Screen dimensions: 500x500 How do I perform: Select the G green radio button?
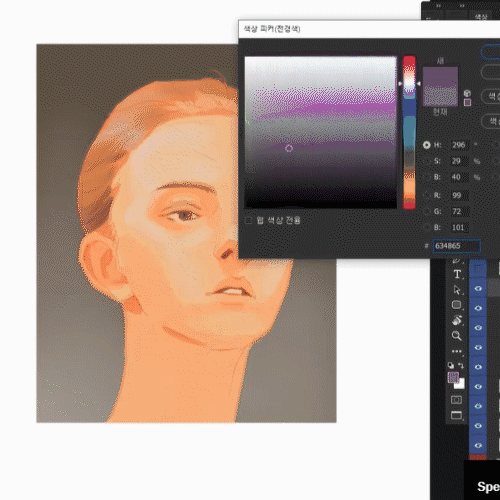(427, 211)
